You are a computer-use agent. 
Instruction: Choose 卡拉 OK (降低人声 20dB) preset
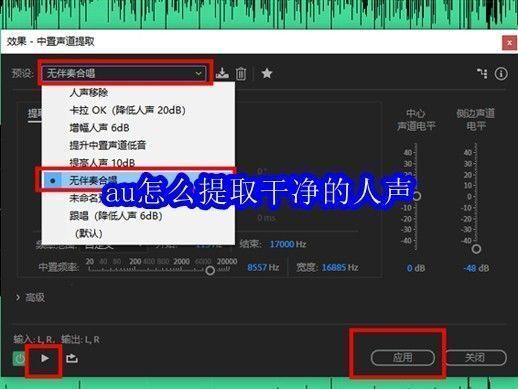pyautogui.click(x=138, y=110)
